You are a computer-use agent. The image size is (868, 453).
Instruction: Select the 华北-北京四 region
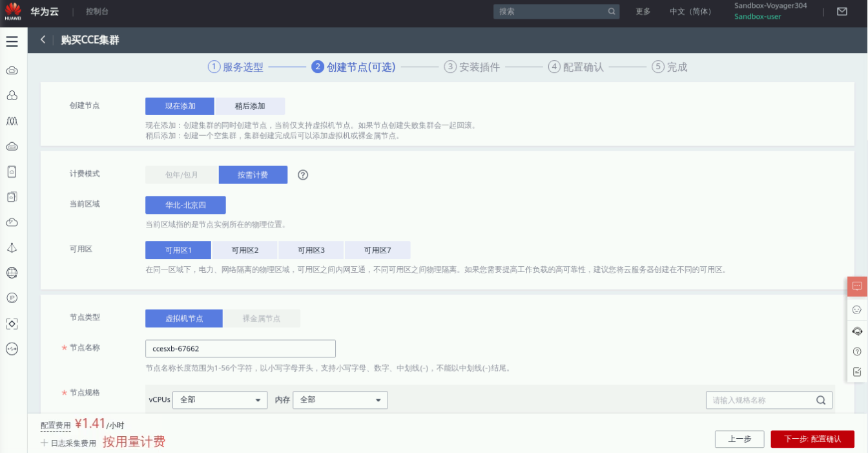pyautogui.click(x=185, y=205)
